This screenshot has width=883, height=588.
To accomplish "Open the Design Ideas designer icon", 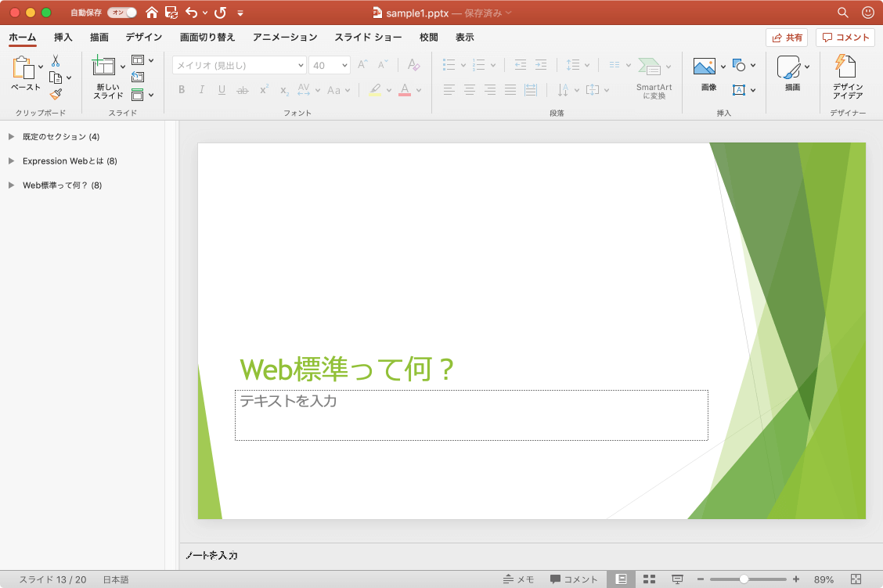I will pos(845,66).
